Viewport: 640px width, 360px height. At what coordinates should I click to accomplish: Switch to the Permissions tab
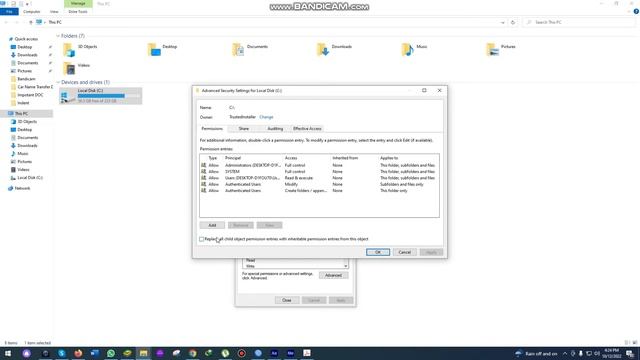tap(212, 129)
